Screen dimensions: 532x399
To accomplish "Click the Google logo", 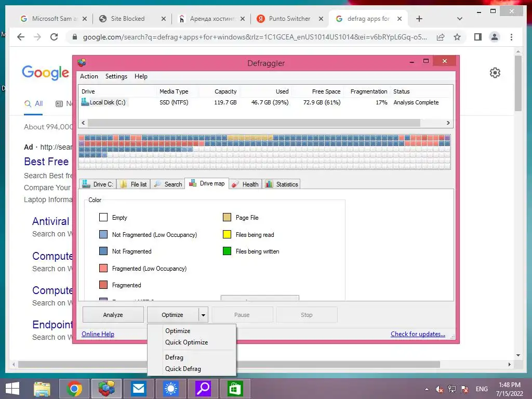I will click(x=46, y=73).
